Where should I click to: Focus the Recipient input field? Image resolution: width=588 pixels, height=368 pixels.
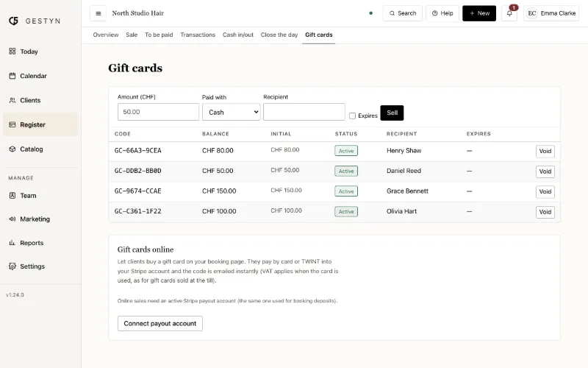[304, 112]
